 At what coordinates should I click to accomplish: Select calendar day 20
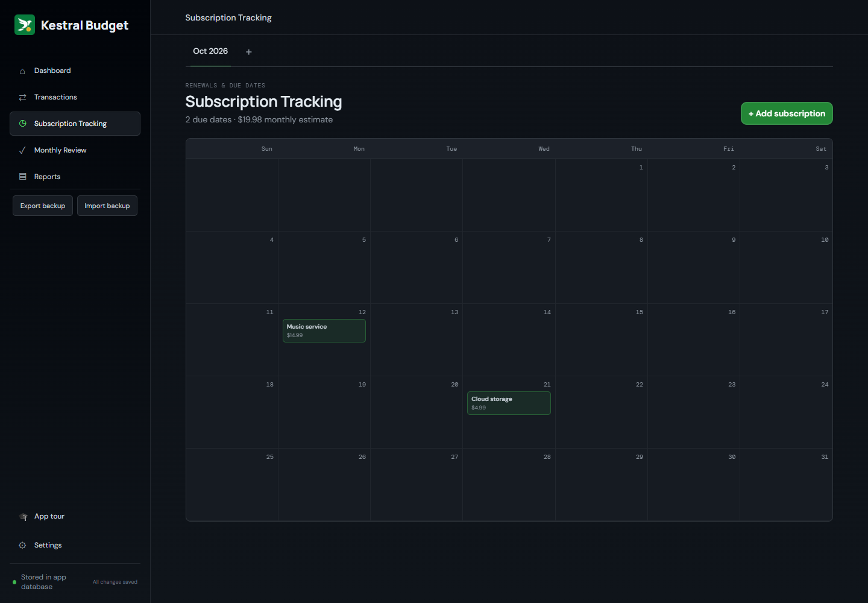click(417, 412)
